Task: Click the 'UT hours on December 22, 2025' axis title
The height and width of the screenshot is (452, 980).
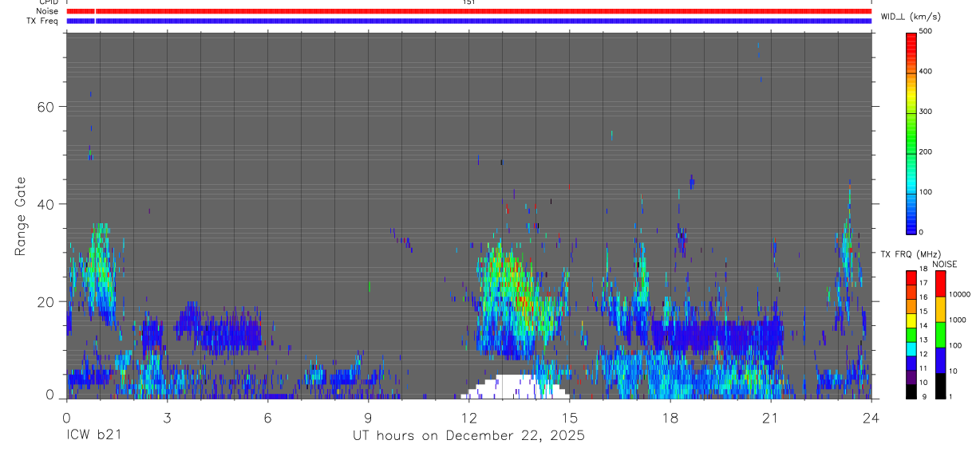Action: tap(469, 435)
